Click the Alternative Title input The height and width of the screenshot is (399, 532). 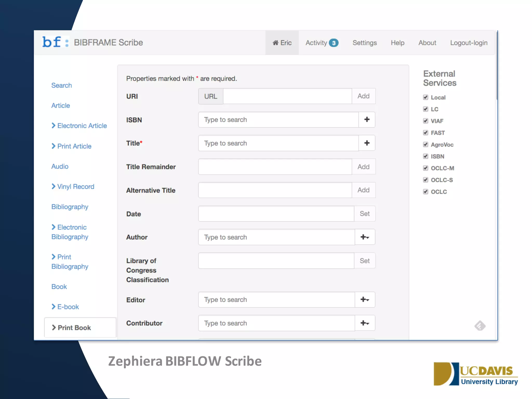point(275,190)
